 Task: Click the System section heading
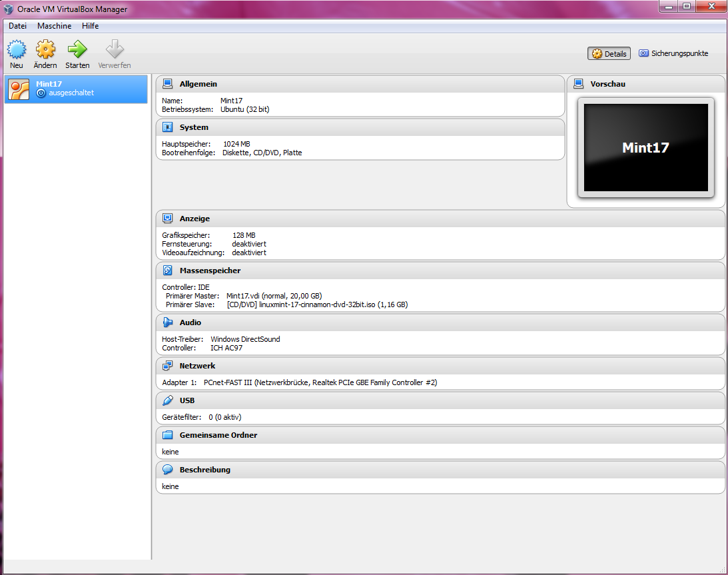(x=194, y=127)
